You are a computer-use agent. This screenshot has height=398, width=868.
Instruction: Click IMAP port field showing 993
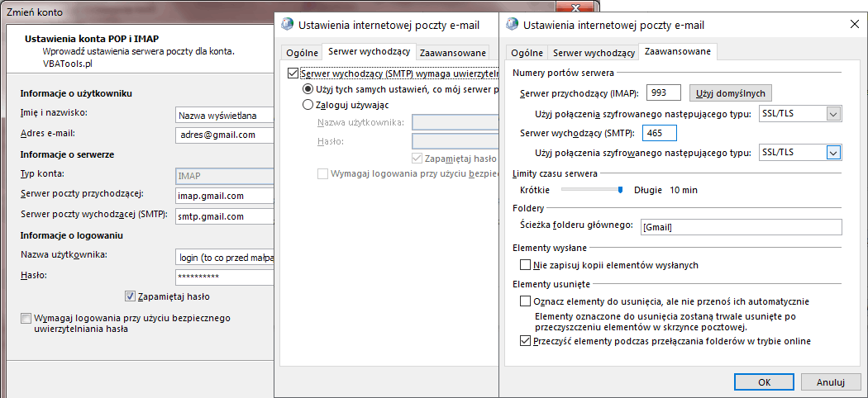click(664, 92)
